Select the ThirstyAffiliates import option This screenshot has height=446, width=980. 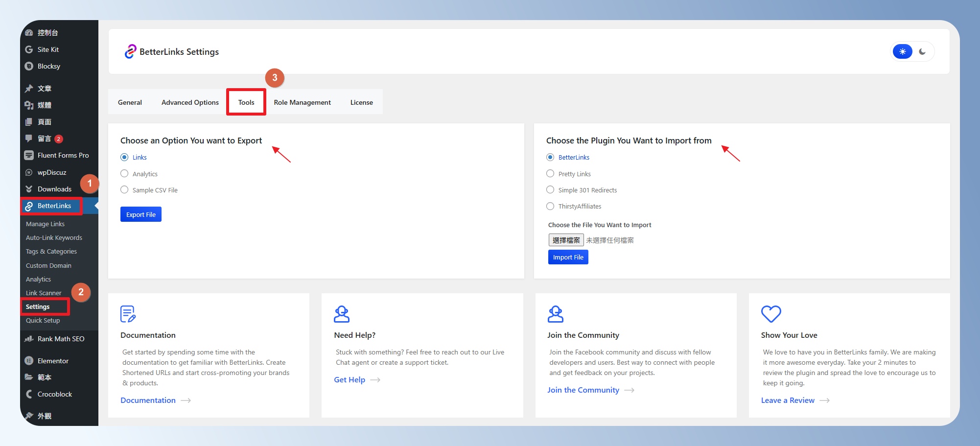(x=550, y=206)
